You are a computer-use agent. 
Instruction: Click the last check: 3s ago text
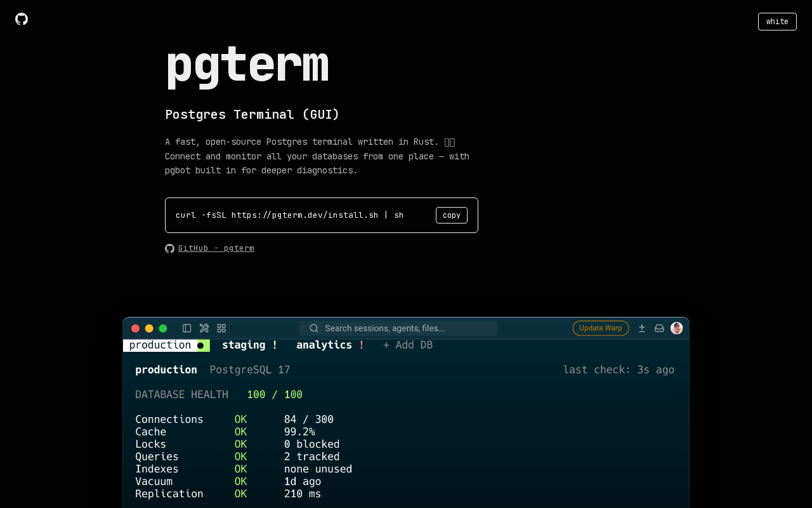[x=619, y=370]
